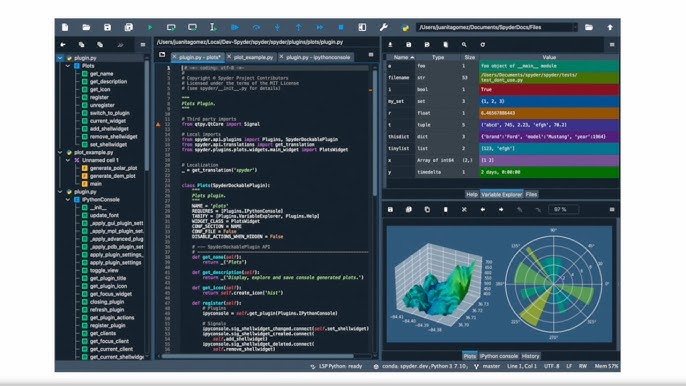
Task: Collapse the Plots class in outline
Action: point(68,66)
